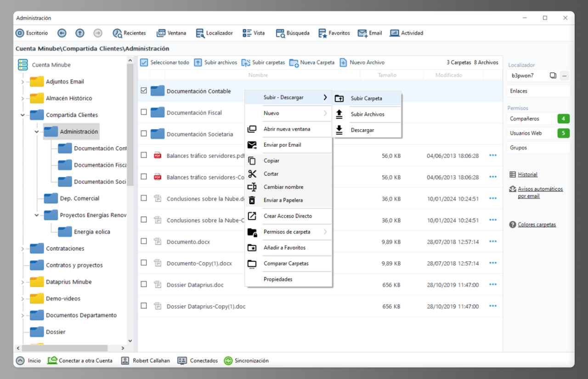Select Enviar por Email menu entry
The image size is (588, 379).
pos(288,145)
